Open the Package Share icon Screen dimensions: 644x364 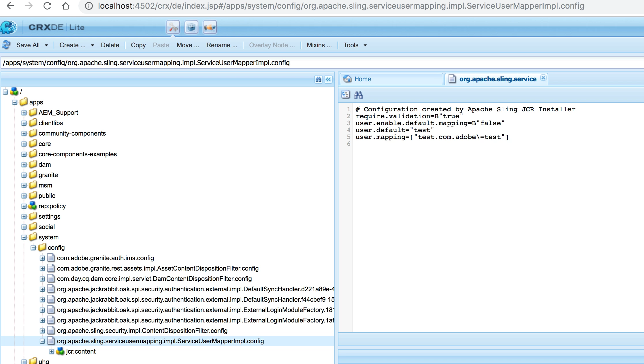point(210,28)
